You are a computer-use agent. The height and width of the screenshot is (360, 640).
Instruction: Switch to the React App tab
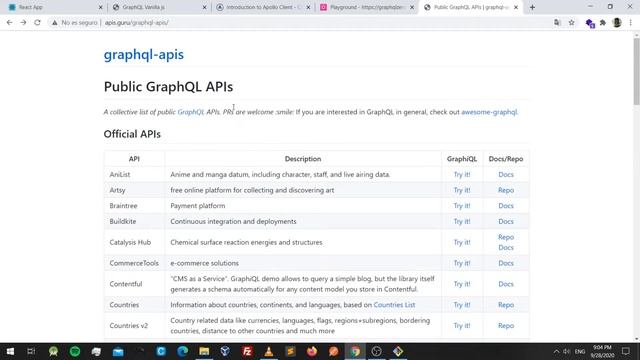point(54,7)
